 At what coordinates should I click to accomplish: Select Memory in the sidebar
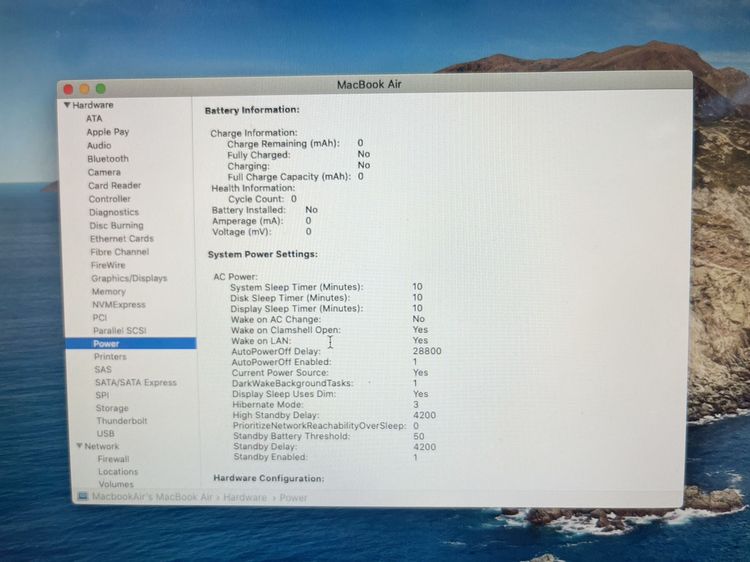pos(109,291)
